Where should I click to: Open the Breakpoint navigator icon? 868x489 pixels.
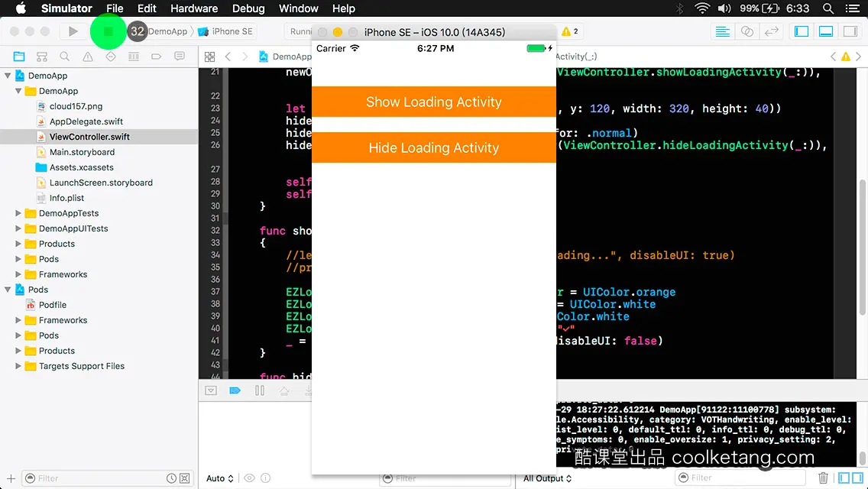click(156, 57)
